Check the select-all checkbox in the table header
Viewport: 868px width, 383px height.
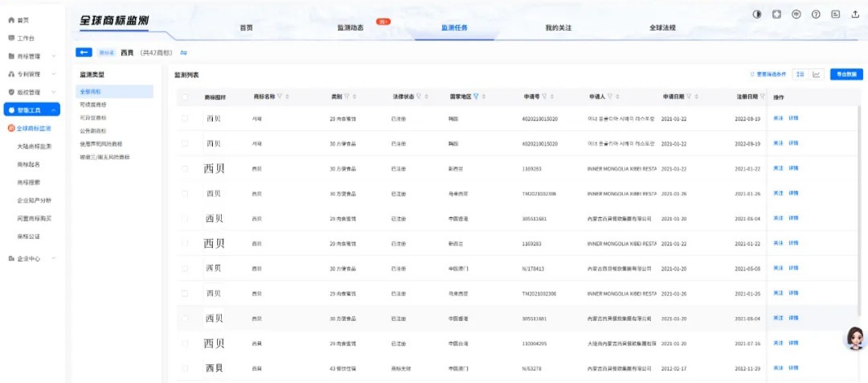(x=186, y=97)
